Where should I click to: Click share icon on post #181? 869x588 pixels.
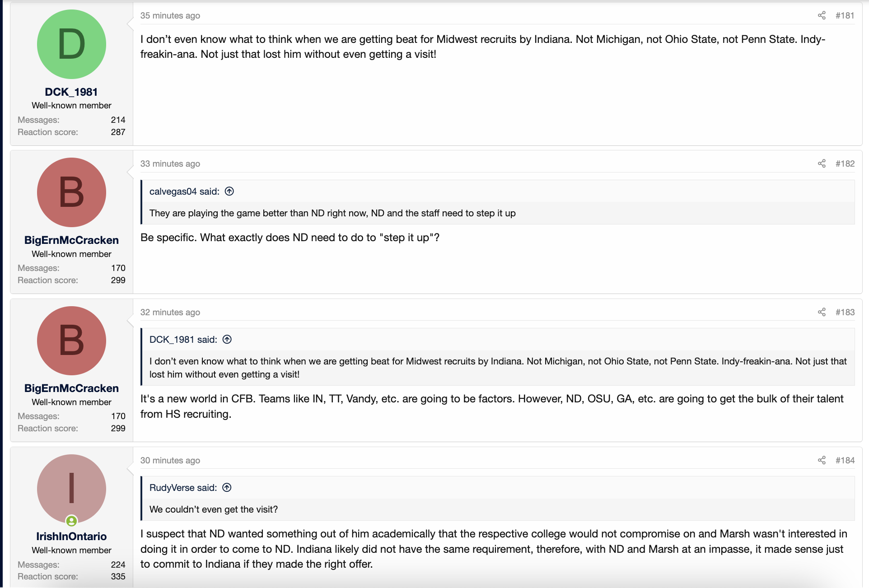coord(822,15)
